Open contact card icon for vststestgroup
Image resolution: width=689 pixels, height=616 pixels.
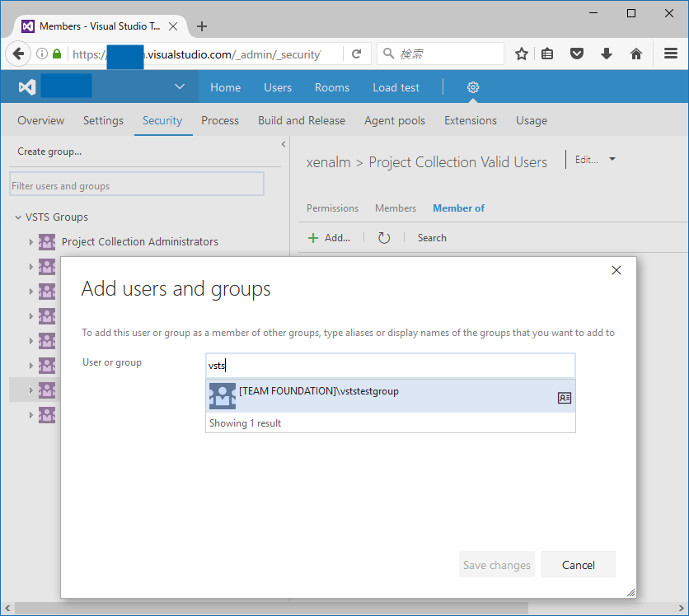[x=565, y=398]
